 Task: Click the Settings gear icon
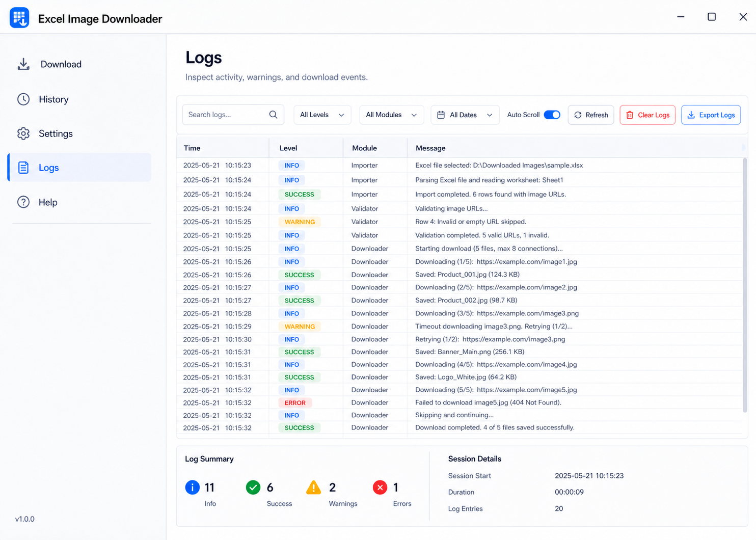(23, 133)
